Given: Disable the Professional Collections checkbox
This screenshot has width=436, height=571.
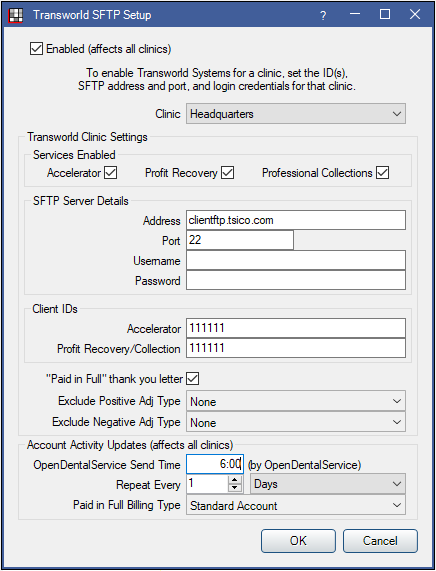Looking at the screenshot, I should [383, 173].
